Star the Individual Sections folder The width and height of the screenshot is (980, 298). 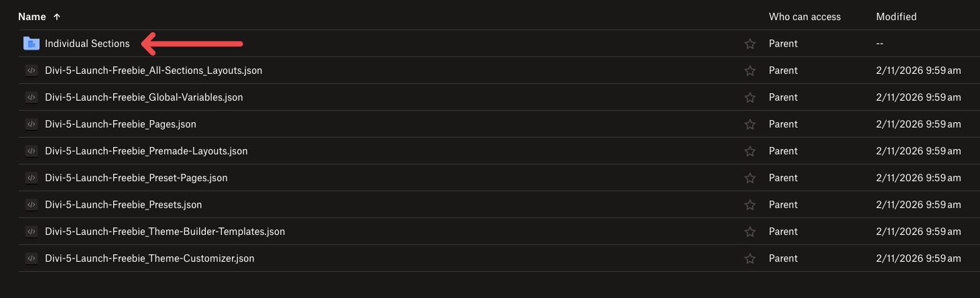(750, 44)
